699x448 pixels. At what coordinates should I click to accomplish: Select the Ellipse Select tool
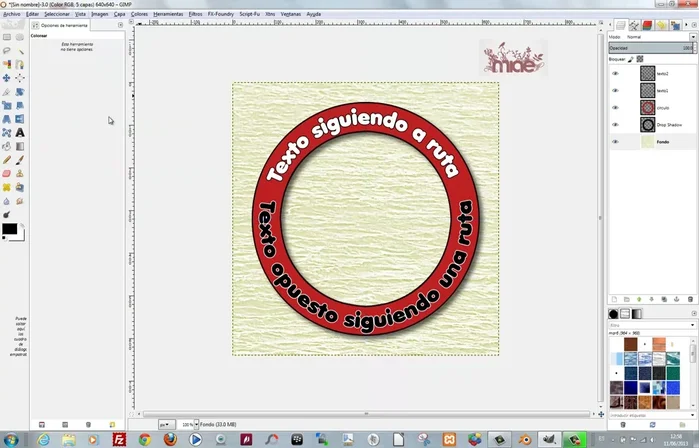[x=21, y=36]
